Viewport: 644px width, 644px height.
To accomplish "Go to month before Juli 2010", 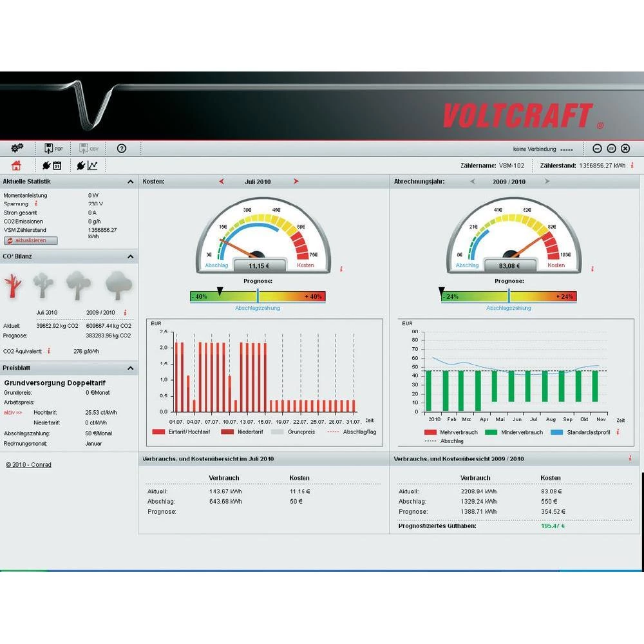I will (x=222, y=182).
